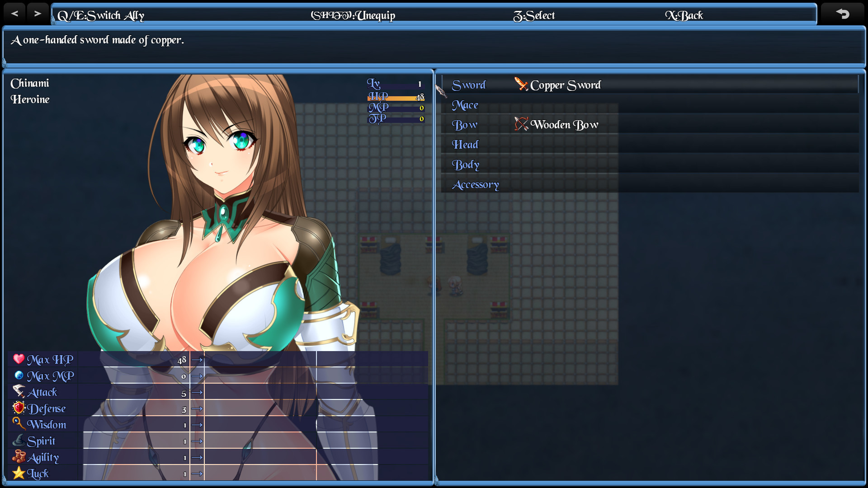Click X:Back in the top bar
This screenshot has height=488, width=868.
684,15
